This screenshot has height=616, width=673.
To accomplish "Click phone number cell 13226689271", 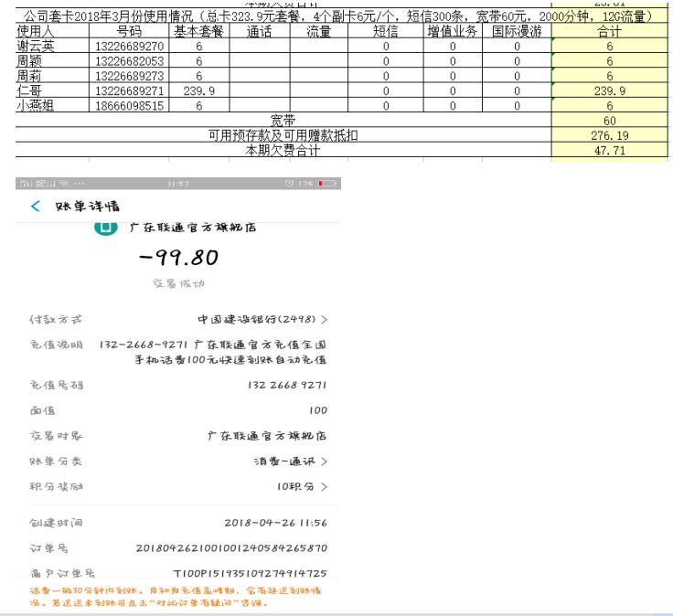I will tap(129, 90).
